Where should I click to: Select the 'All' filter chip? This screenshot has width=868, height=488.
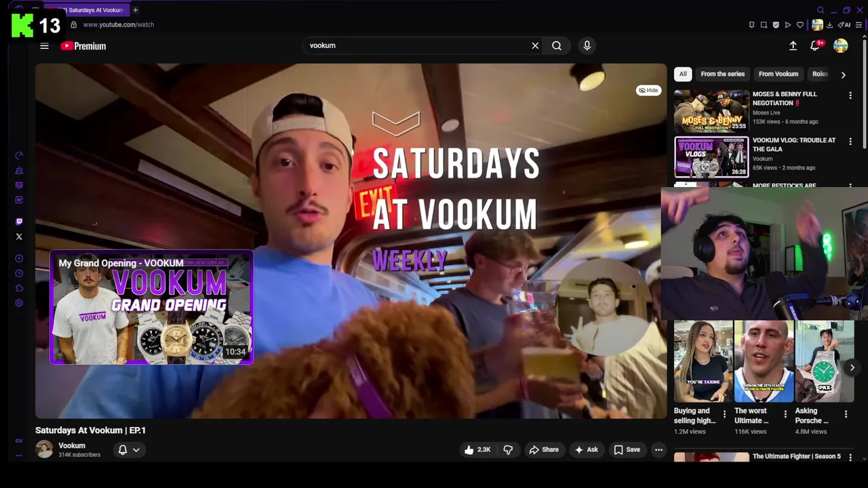[683, 74]
